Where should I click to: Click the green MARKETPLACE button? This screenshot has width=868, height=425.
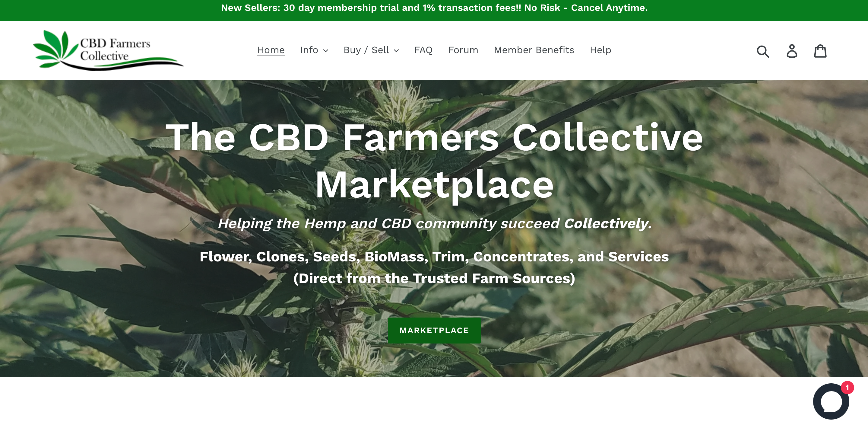pyautogui.click(x=434, y=330)
